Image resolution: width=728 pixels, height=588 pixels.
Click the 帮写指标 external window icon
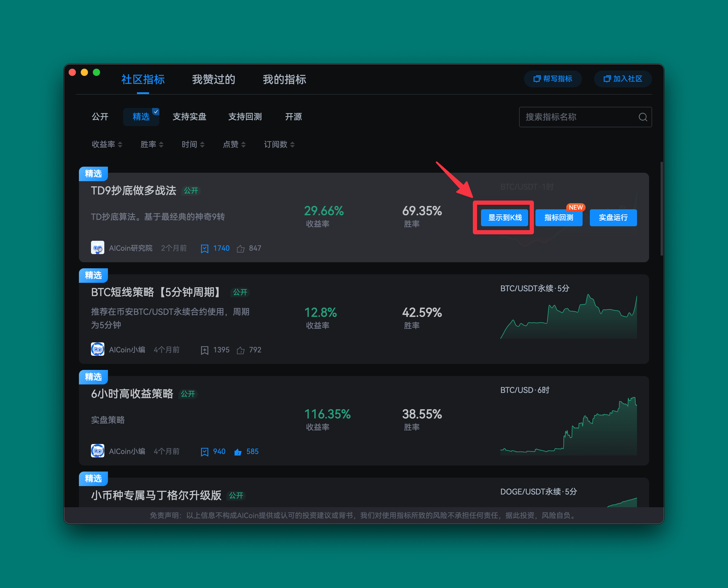[x=537, y=79]
